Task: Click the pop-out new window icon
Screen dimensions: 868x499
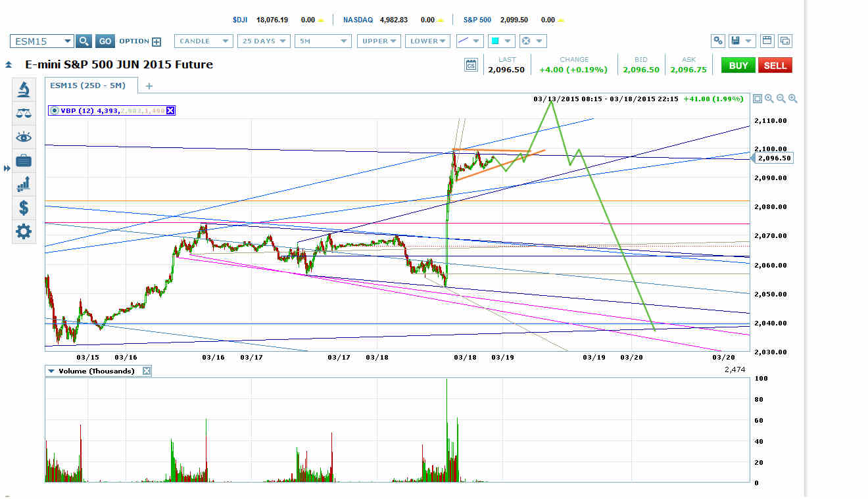Action: pyautogui.click(x=784, y=41)
